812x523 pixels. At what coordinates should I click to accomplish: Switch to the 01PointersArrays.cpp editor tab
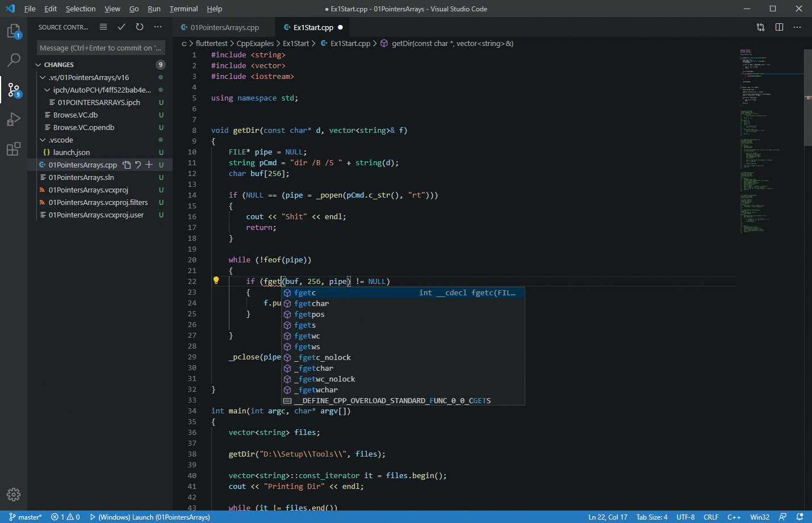[224, 27]
